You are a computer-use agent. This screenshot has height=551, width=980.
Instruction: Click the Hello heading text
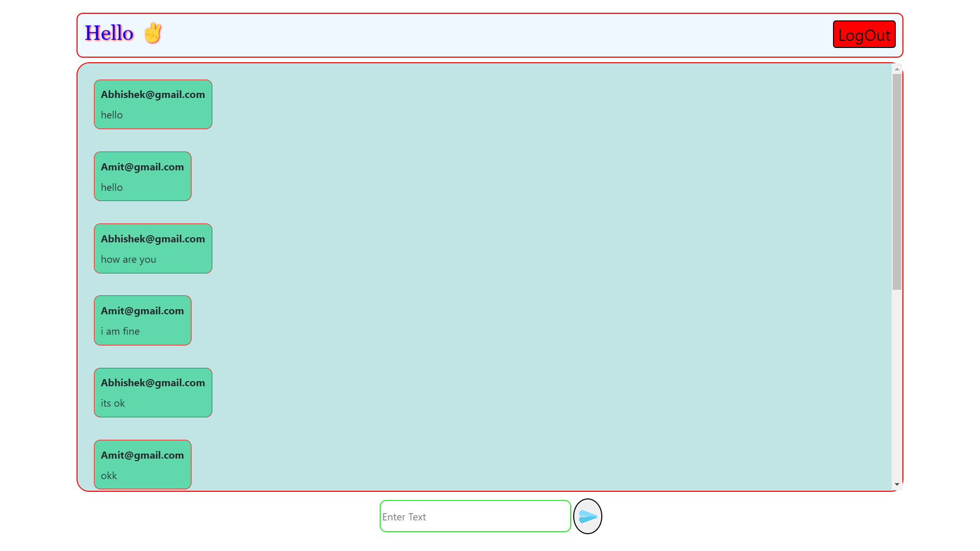pyautogui.click(x=109, y=33)
